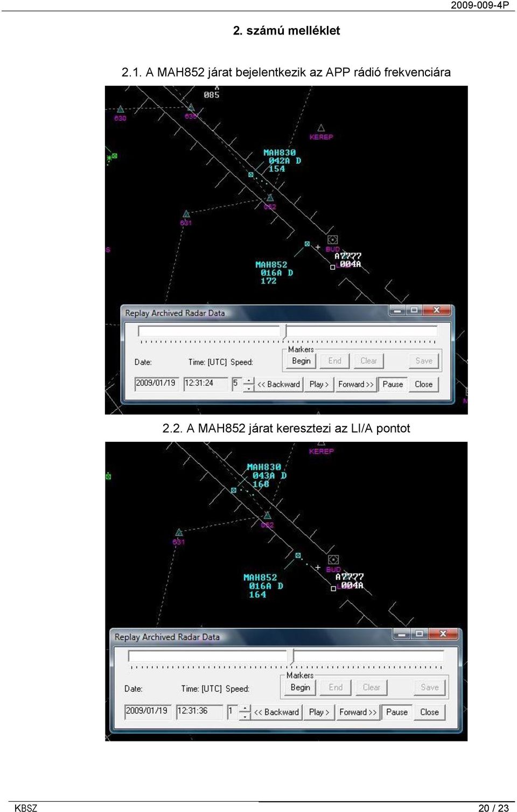Select the time field showing 12:31:36
Screen dimensions: 517x812
click(x=199, y=711)
